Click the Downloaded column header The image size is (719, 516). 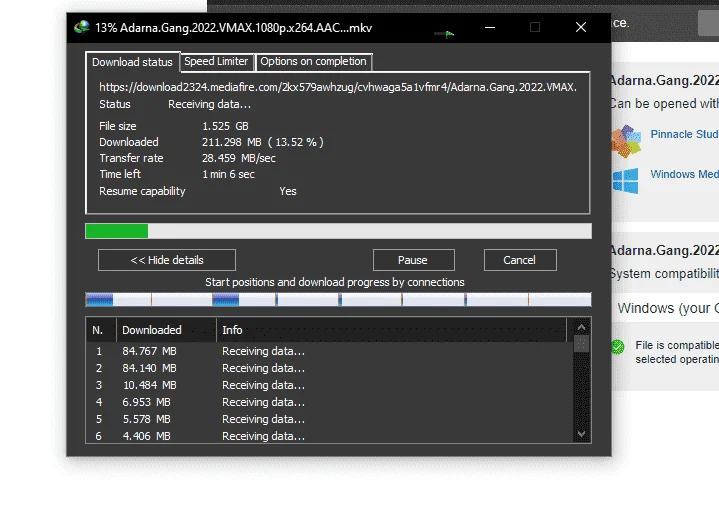pyautogui.click(x=166, y=330)
